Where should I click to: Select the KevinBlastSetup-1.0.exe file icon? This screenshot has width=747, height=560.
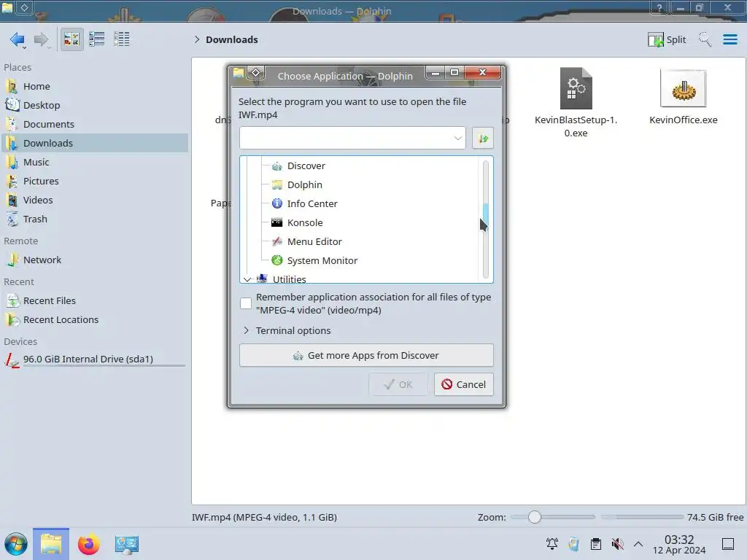click(x=576, y=88)
